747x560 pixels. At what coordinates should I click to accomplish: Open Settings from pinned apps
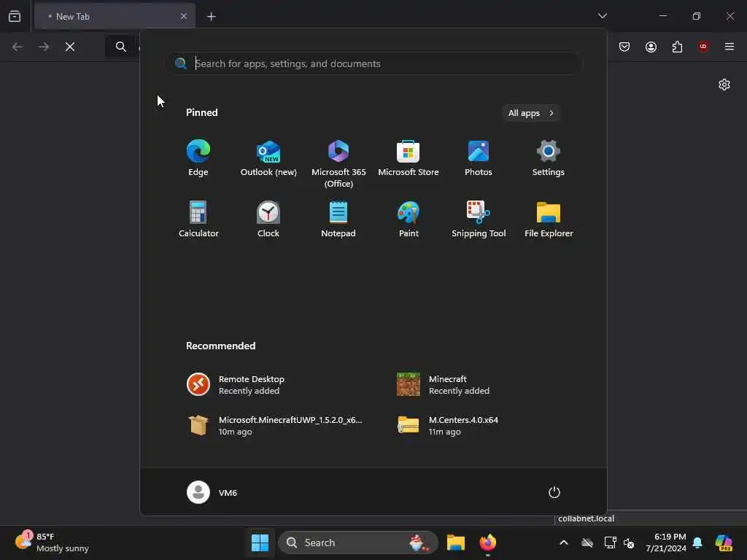(549, 158)
